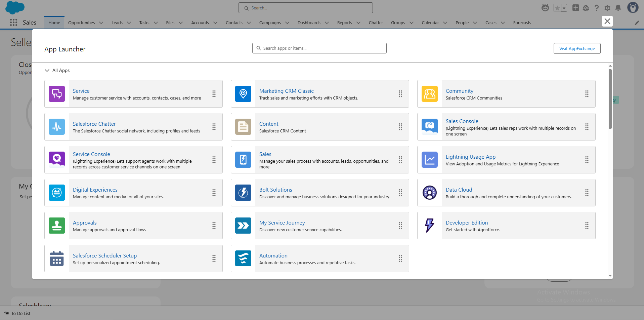The image size is (644, 320).
Task: Open the Campaigns tab dropdown arrow
Action: pyautogui.click(x=287, y=23)
